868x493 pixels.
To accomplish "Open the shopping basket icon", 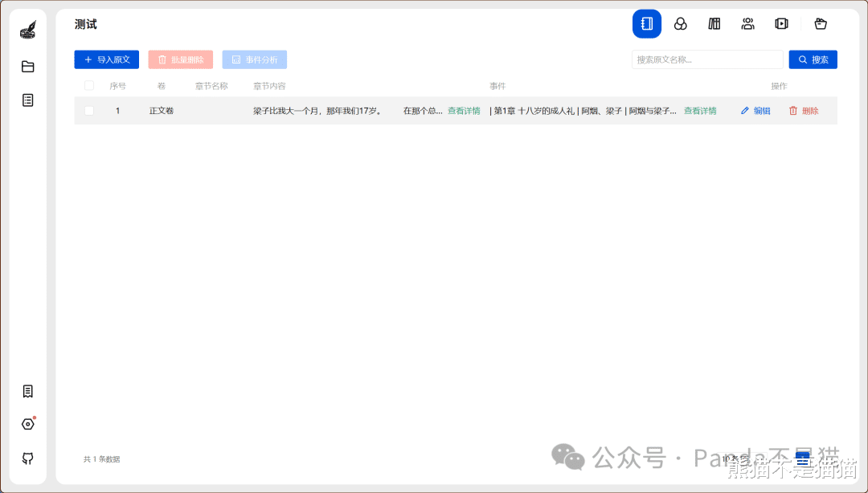I will pyautogui.click(x=821, y=24).
